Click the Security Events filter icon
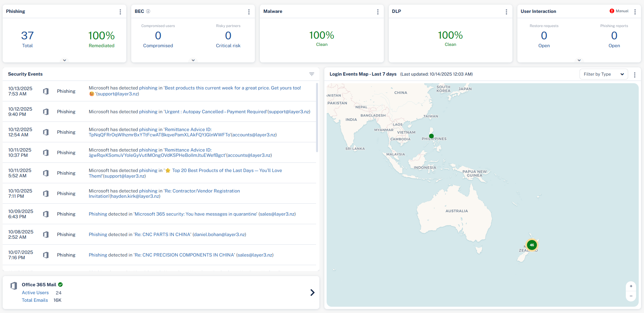Screen dimensions: 644x313 click(311, 74)
